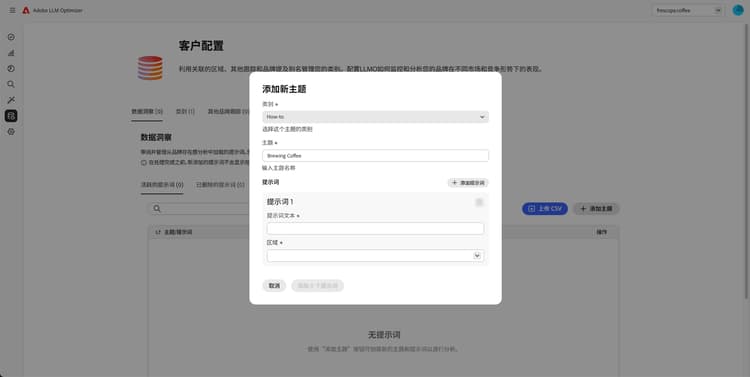The image size is (750, 377).
Task: Open the settings gear sidebar icon
Action: click(x=11, y=132)
